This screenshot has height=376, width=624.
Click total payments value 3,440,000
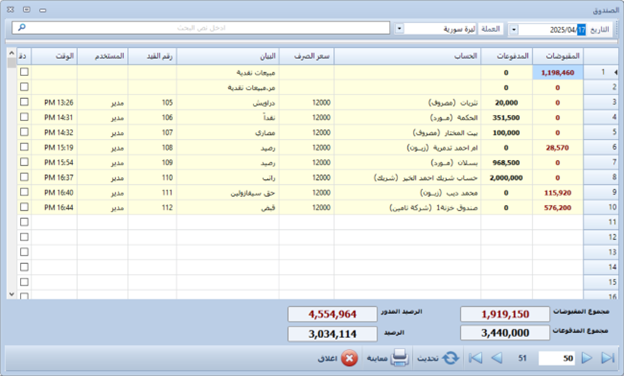505,333
